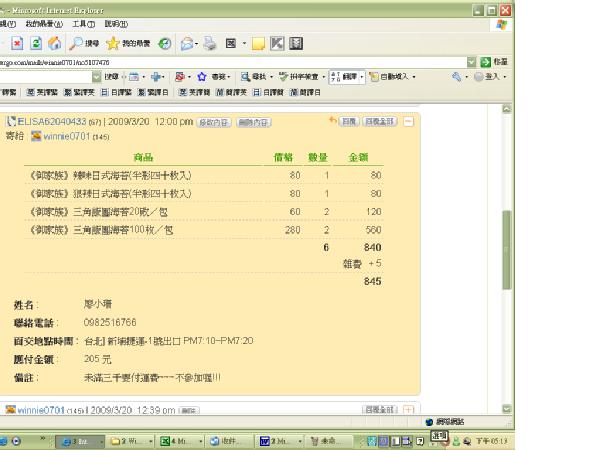Open dropdown arrow next to AutoFill
The width and height of the screenshot is (600, 450).
(414, 77)
